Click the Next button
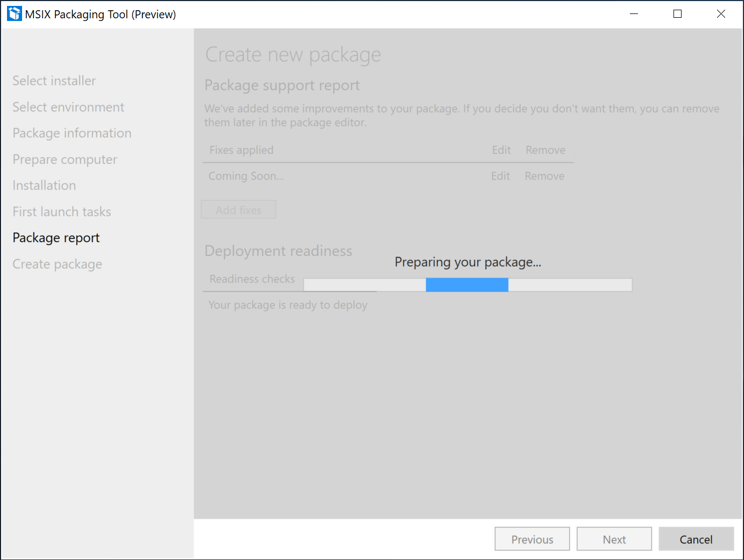The height and width of the screenshot is (560, 744). coord(614,539)
